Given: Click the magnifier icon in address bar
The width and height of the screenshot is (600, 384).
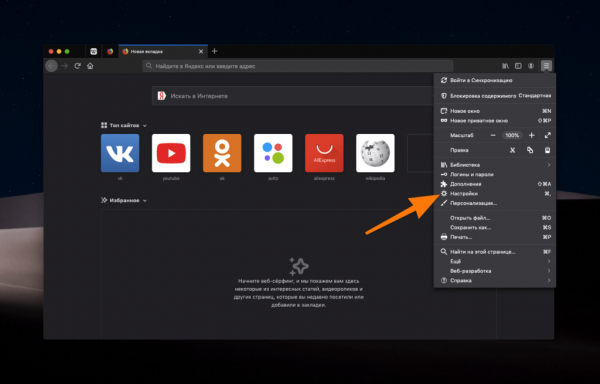Looking at the screenshot, I should 149,66.
